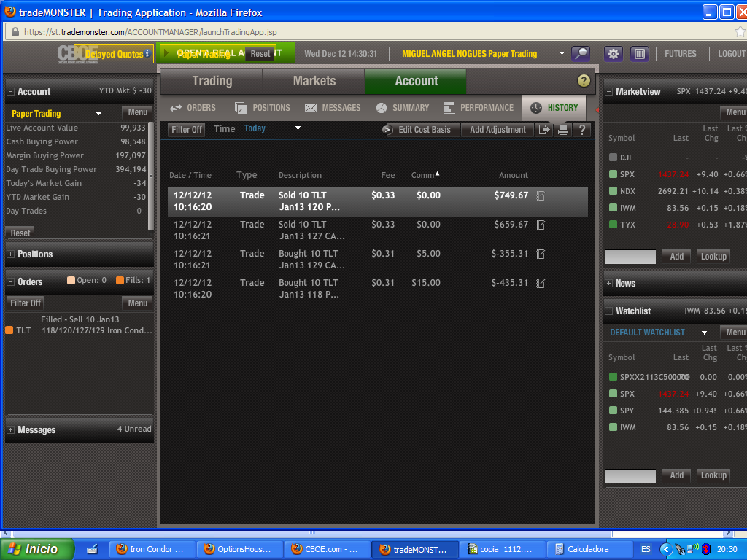Expand the News panel
Screen dimensions: 747x560
click(x=608, y=284)
